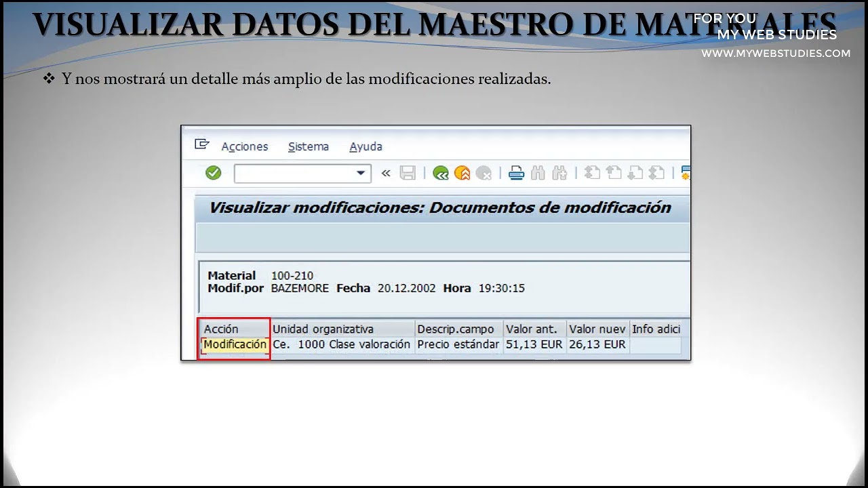Click the green Back icon
Image resolution: width=868 pixels, height=488 pixels.
click(441, 174)
